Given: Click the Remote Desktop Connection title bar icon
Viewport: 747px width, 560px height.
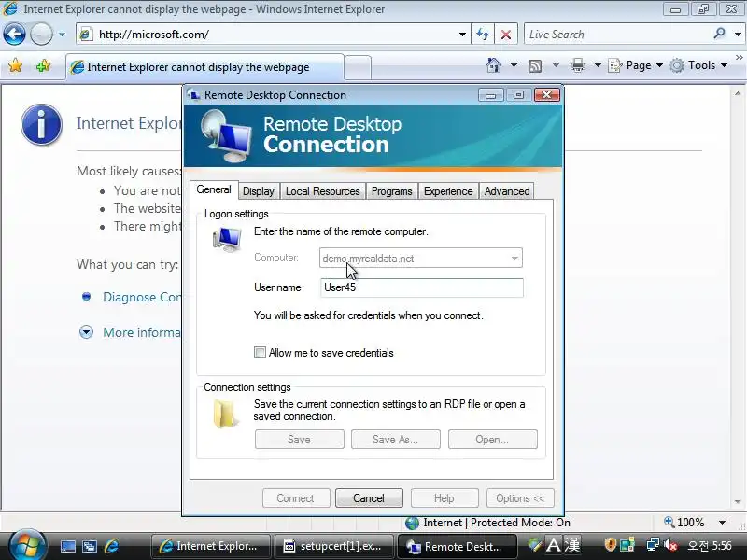Looking at the screenshot, I should (x=194, y=95).
